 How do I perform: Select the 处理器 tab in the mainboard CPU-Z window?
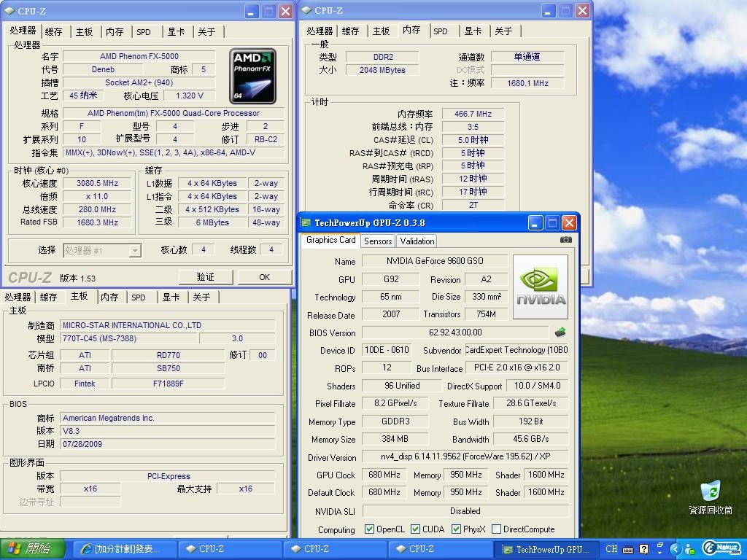(18, 297)
